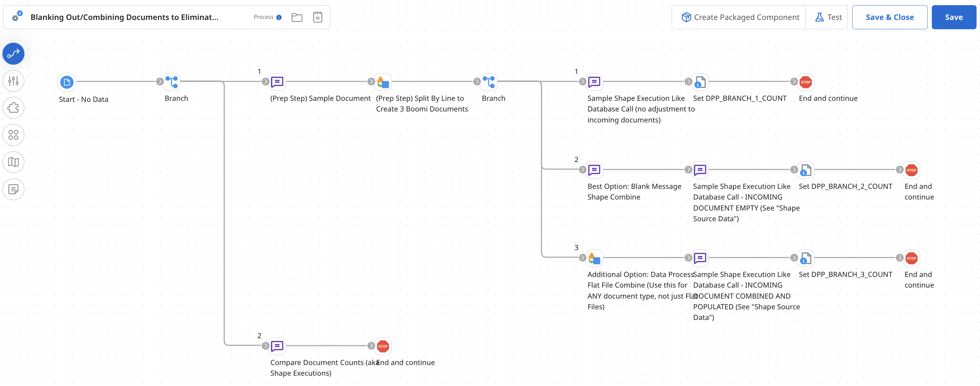
Task: Open the Compare Document Counts message shape
Action: click(278, 346)
